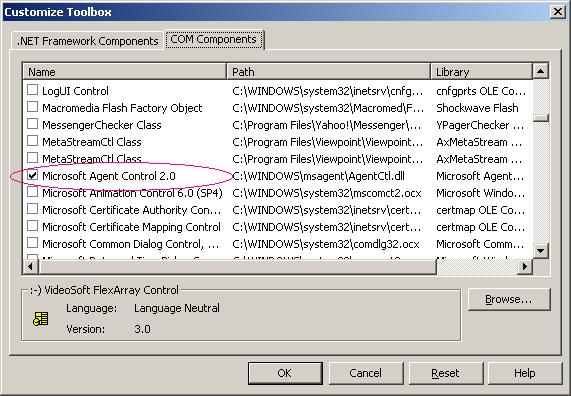Uncheck Microsoft Agent Control 2.0
This screenshot has height=396, width=571.
click(32, 175)
